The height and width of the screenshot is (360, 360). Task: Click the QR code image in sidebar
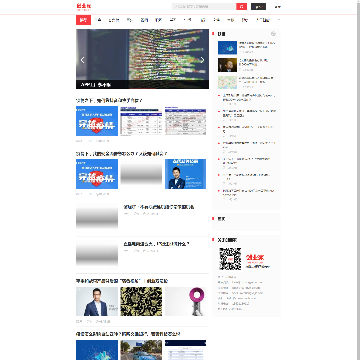pyautogui.click(x=230, y=259)
